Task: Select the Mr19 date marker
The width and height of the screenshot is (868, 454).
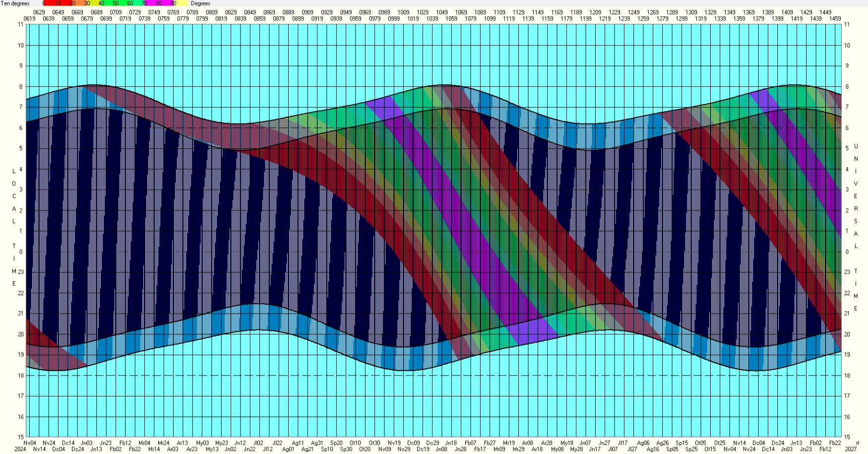Action: [509, 443]
